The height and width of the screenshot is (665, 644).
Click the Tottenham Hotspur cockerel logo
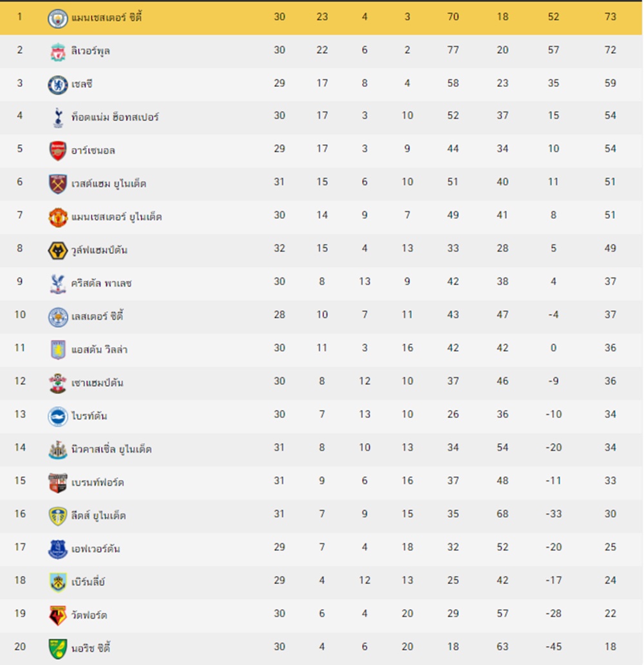tap(58, 117)
